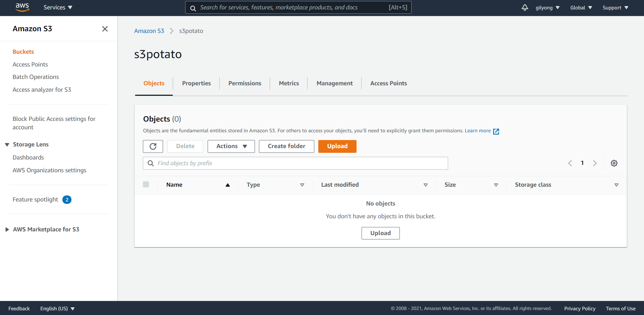
Task: Switch to the Permissions tab
Action: (245, 83)
